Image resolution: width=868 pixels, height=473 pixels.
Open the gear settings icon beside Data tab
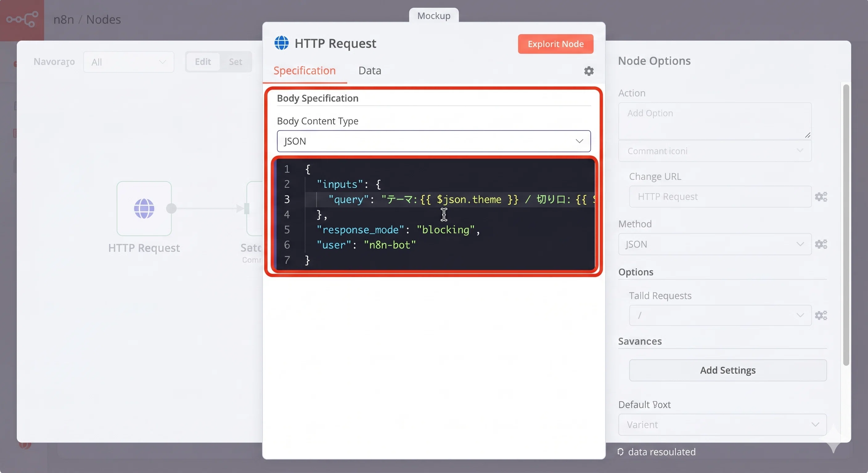point(589,71)
